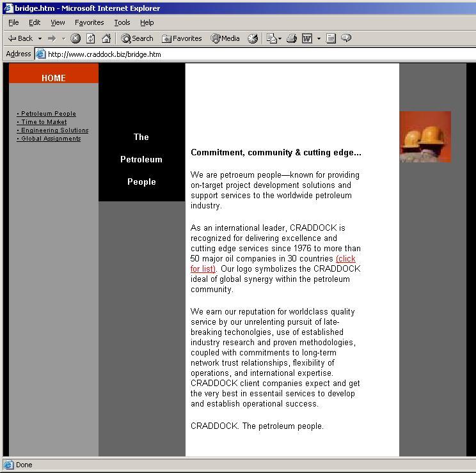Open the Media bar

click(225, 38)
